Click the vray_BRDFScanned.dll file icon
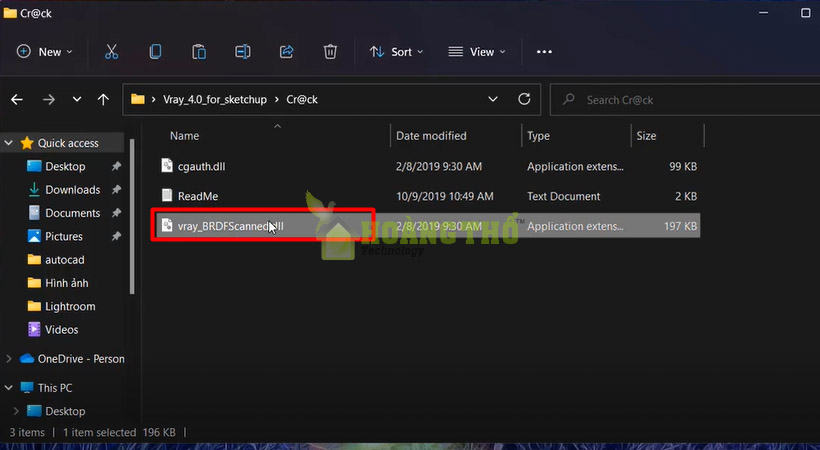The width and height of the screenshot is (820, 450). [x=167, y=226]
